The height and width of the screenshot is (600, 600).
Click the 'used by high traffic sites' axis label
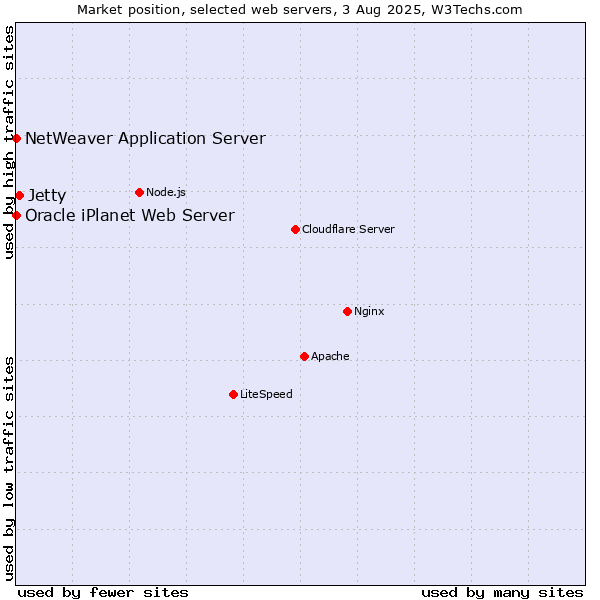click(x=9, y=142)
